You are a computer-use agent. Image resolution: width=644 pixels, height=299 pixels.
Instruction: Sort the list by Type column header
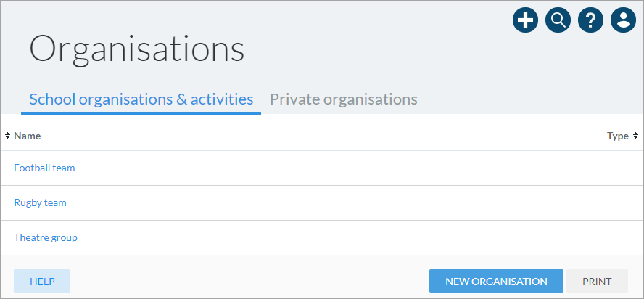coord(618,136)
